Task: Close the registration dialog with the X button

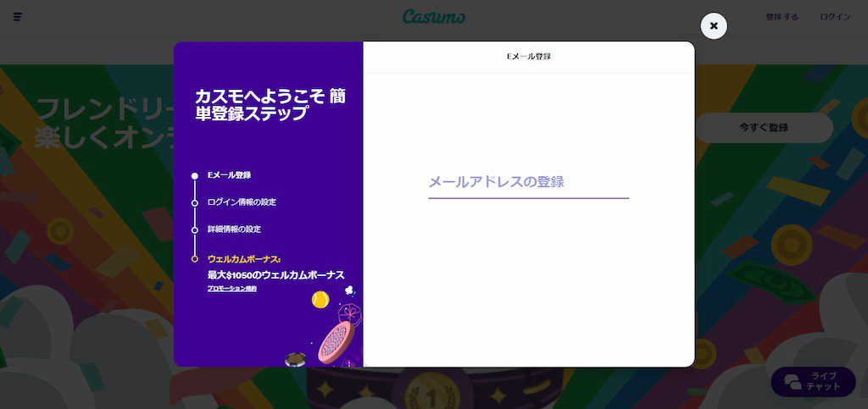Action: (714, 26)
